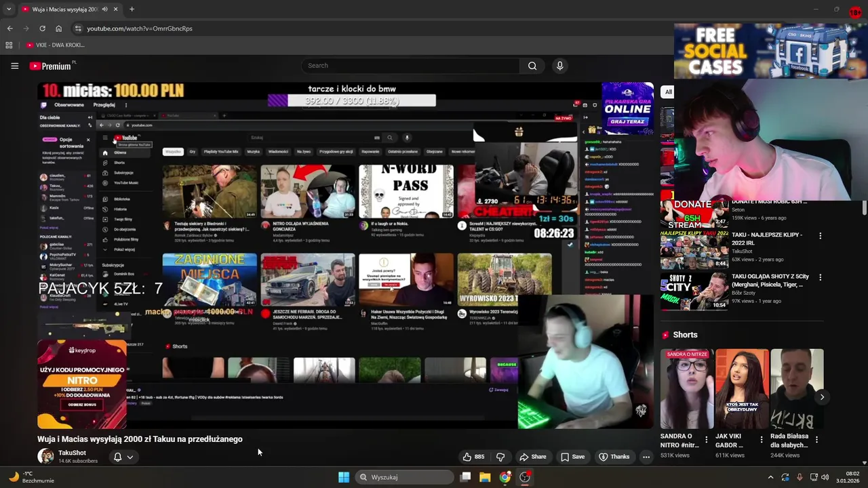
Task: Like the video with thumbs up
Action: click(x=473, y=457)
